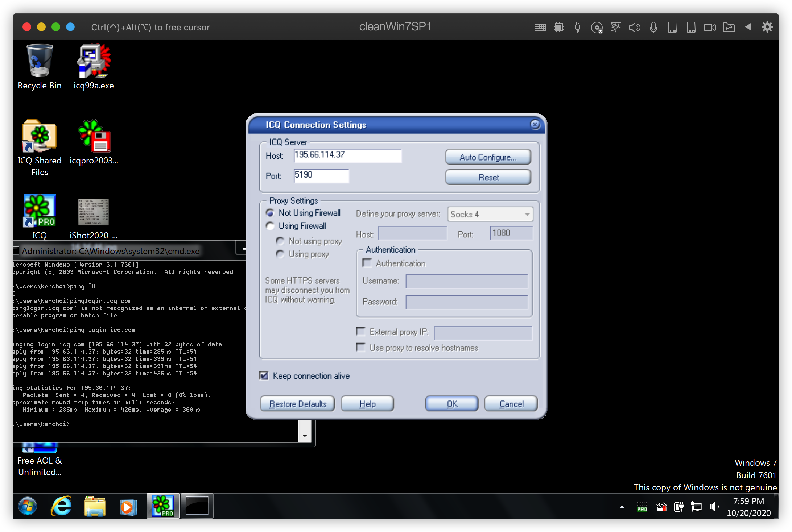Click Restore Defaults button
The height and width of the screenshot is (532, 792).
(x=297, y=404)
